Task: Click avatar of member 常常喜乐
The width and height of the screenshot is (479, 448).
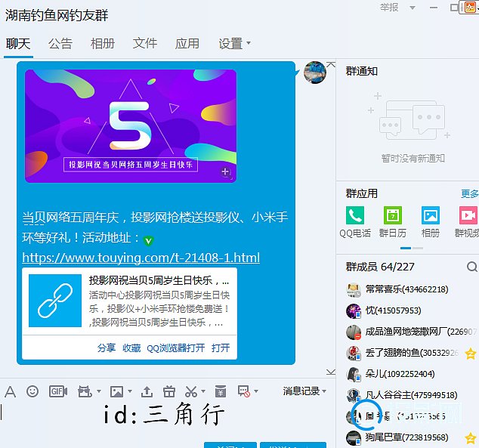Action: pos(354,290)
